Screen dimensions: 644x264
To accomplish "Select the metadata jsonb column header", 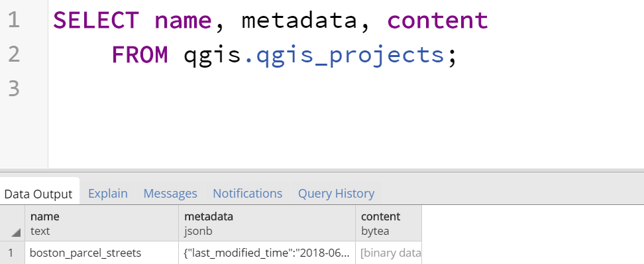I will pyautogui.click(x=267, y=224).
